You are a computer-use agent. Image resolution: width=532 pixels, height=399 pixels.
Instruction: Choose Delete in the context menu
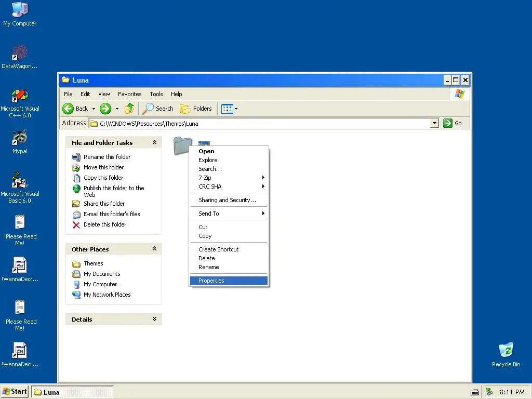point(229,258)
